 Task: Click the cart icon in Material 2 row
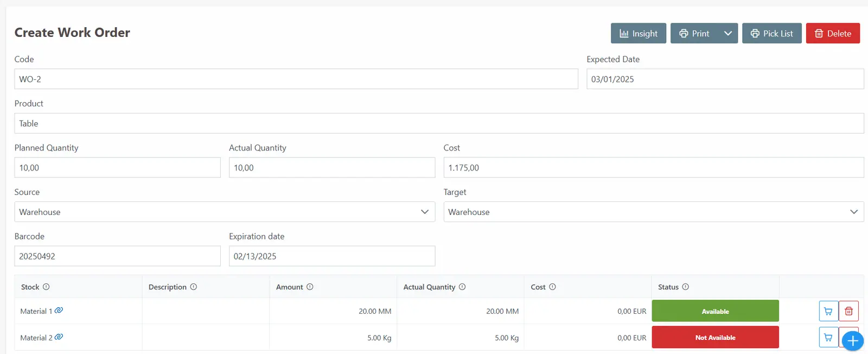pyautogui.click(x=828, y=337)
